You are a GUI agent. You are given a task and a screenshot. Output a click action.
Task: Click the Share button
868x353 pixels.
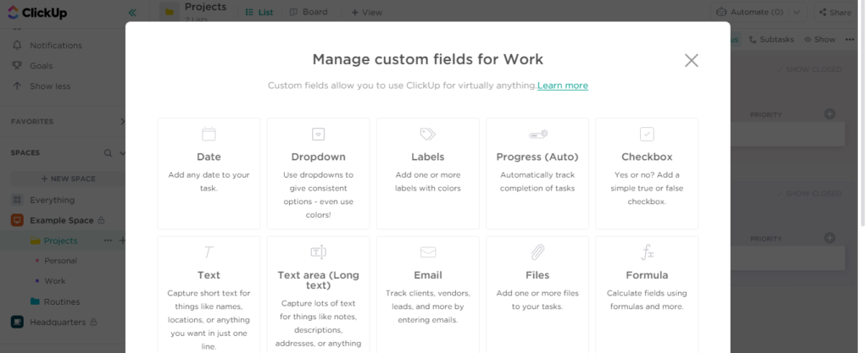tap(835, 12)
